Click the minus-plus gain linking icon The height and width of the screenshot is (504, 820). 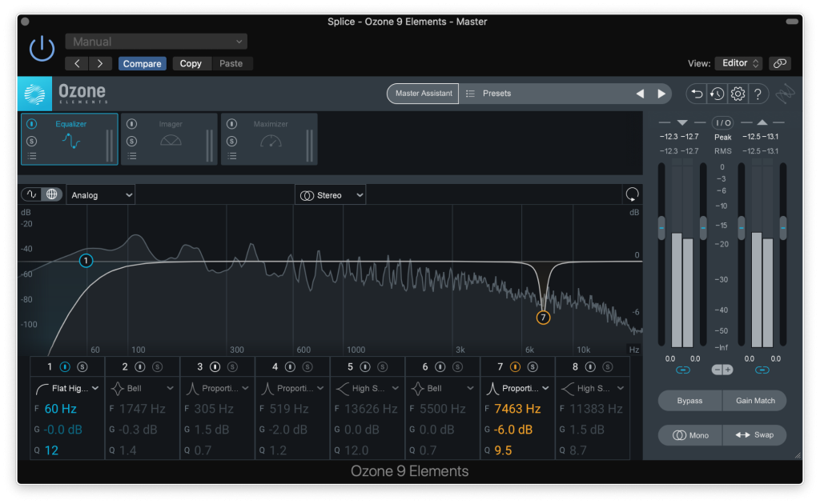722,370
